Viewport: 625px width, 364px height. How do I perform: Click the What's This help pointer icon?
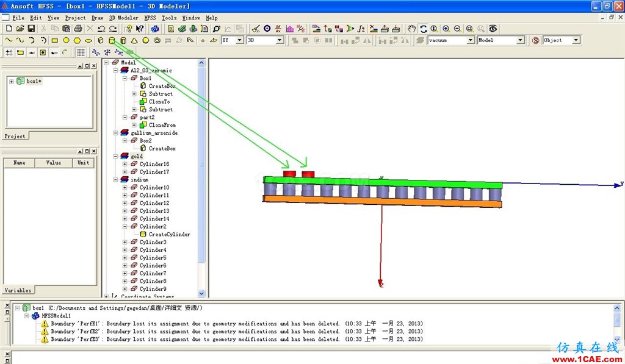[x=140, y=29]
